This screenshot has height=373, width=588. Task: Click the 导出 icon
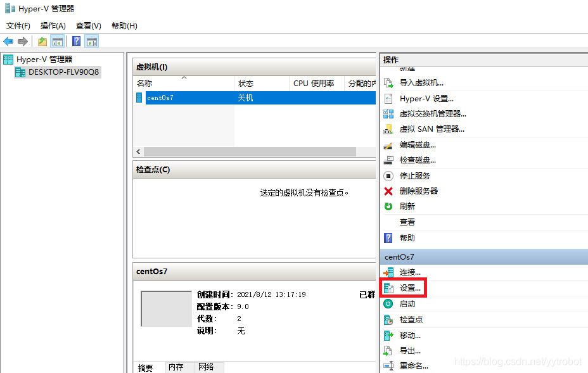click(388, 351)
